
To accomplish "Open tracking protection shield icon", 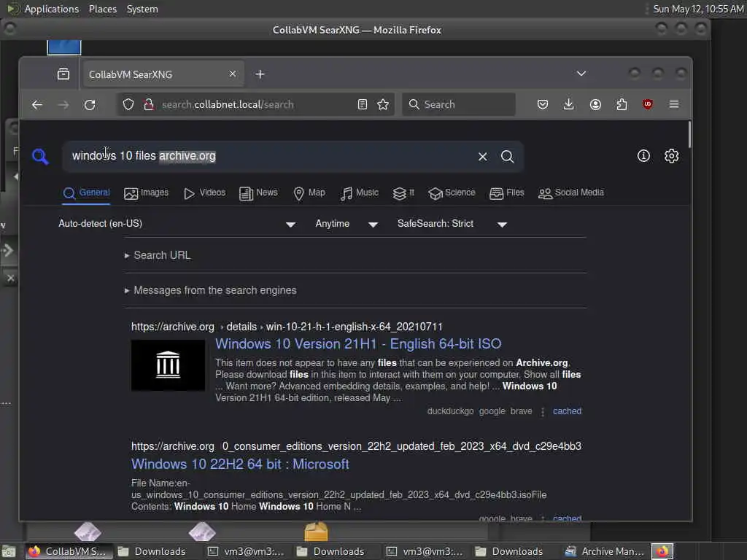I will pyautogui.click(x=128, y=104).
